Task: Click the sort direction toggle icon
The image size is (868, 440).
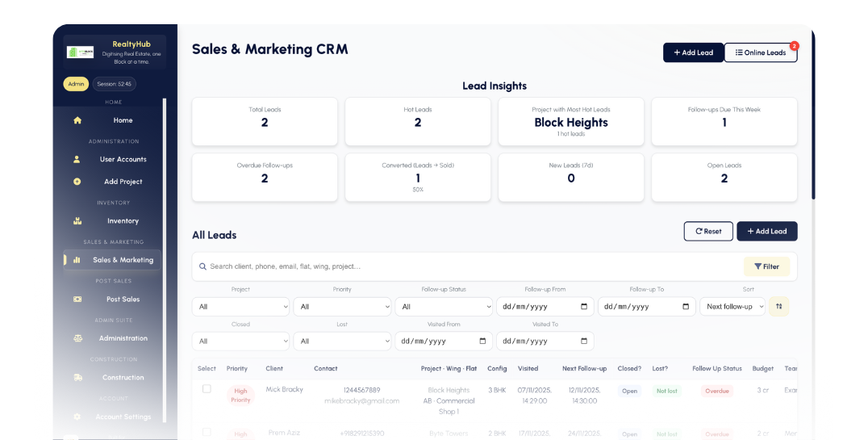Action: [779, 307]
